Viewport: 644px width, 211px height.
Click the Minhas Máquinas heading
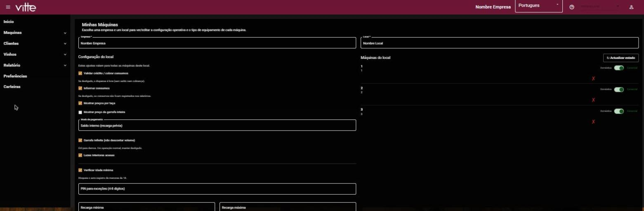100,25
